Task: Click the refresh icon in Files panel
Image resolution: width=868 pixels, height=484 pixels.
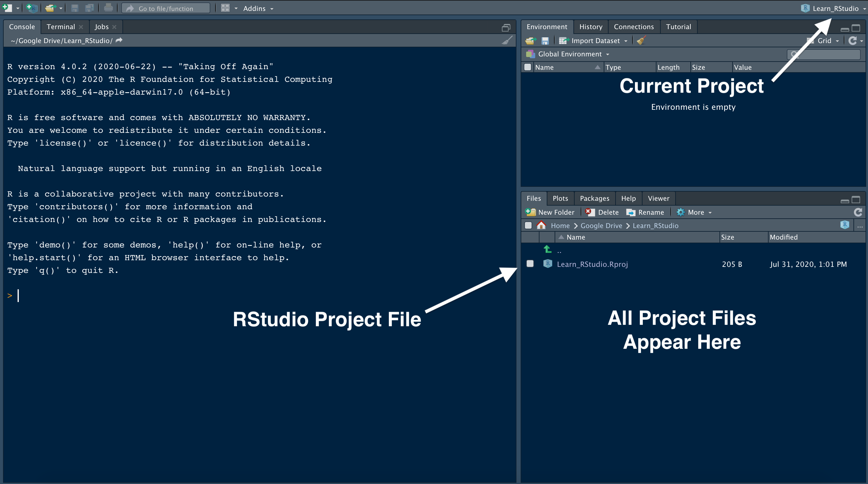Action: [858, 212]
